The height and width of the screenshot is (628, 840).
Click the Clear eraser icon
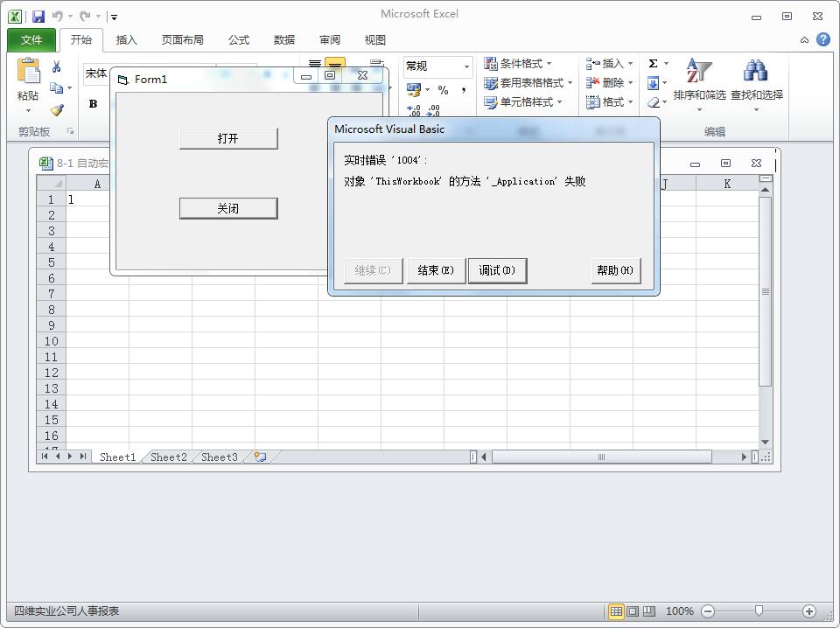click(x=653, y=102)
